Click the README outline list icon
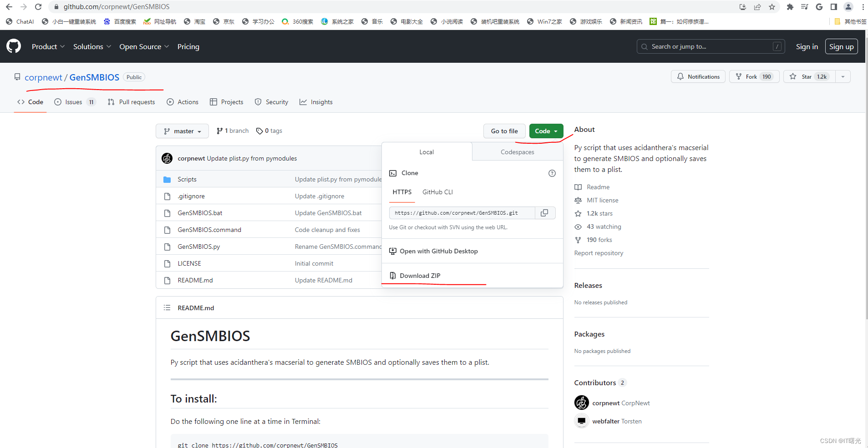 click(167, 308)
